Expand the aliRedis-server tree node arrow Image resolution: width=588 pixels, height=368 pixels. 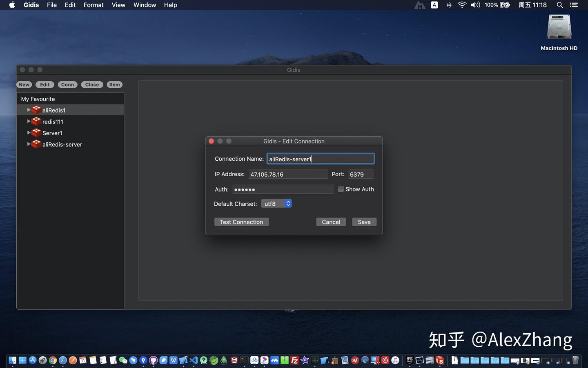click(29, 144)
